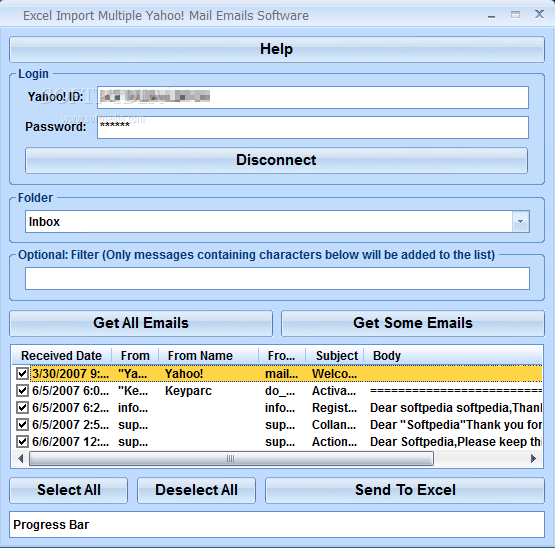Close the application window

coord(539,14)
